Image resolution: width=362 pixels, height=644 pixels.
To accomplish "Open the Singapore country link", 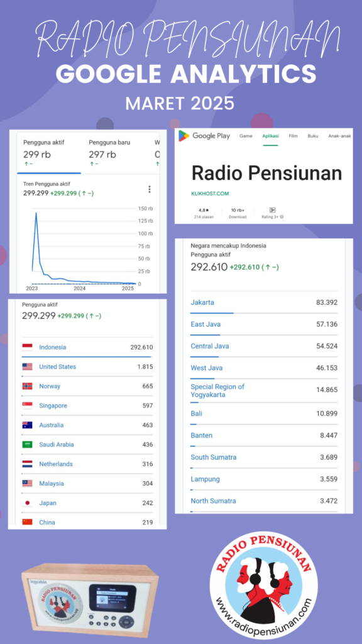I will pos(53,406).
